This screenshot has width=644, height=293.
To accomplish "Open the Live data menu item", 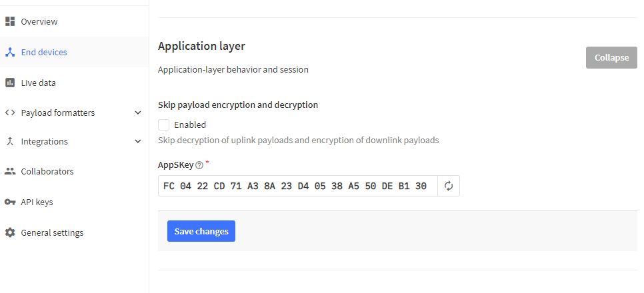I will click(x=38, y=83).
